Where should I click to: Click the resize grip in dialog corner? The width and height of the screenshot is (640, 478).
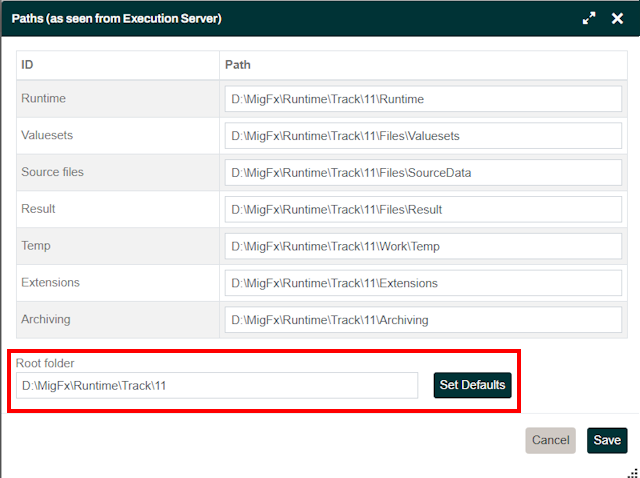632,472
